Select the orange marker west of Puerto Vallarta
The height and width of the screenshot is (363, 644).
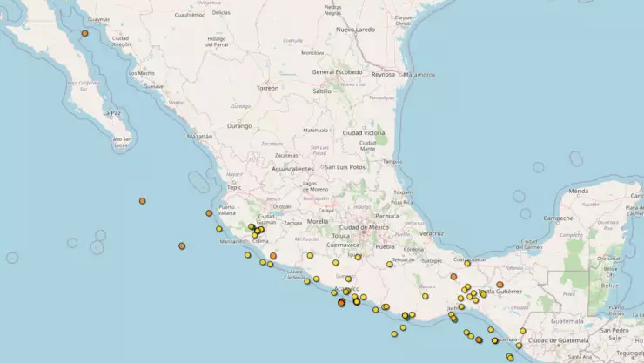click(x=209, y=213)
